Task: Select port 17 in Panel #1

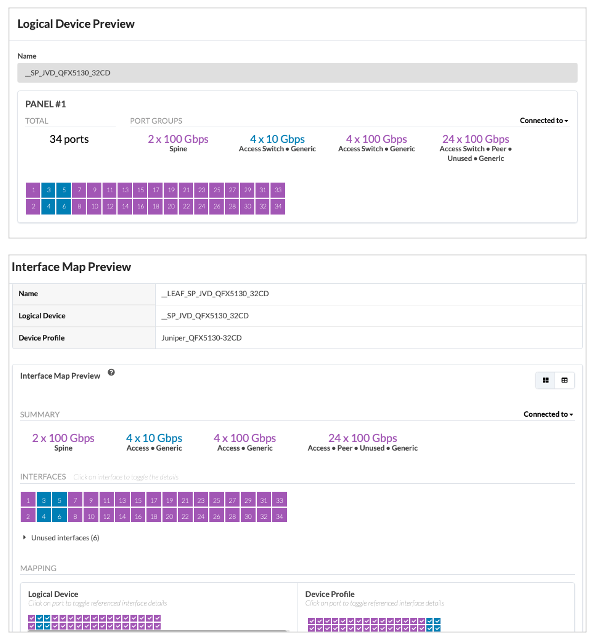Action: point(156,190)
